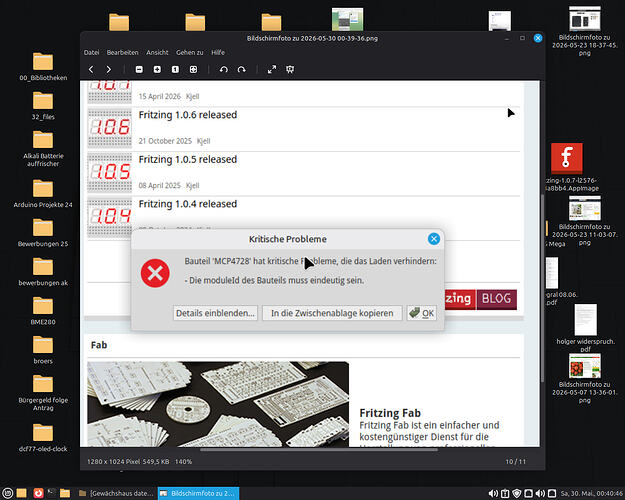
Task: Select the Alkali Batterie auffrischer folder
Action: tap(43, 148)
